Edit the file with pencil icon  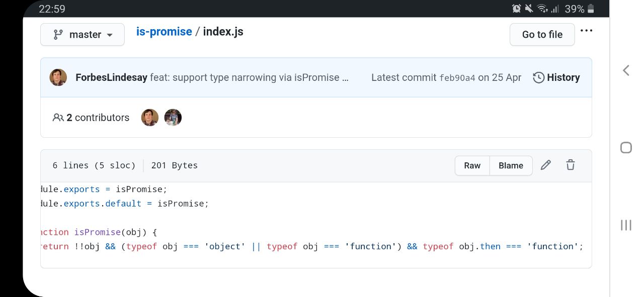coord(545,165)
